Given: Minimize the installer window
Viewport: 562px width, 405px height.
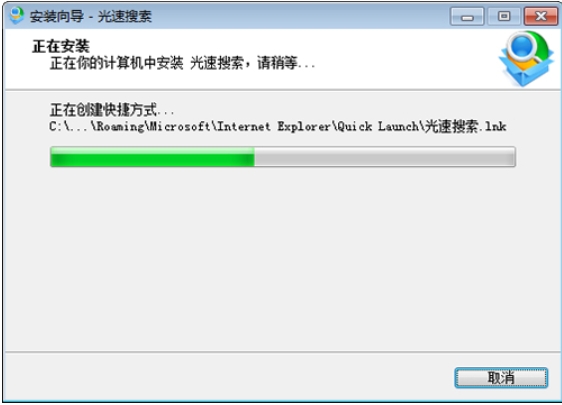Looking at the screenshot, I should point(467,16).
